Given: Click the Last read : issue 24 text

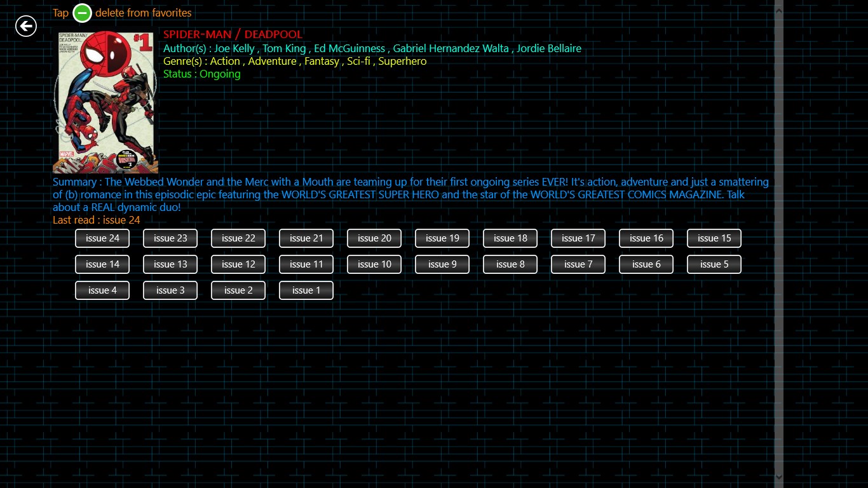Looking at the screenshot, I should [x=97, y=220].
